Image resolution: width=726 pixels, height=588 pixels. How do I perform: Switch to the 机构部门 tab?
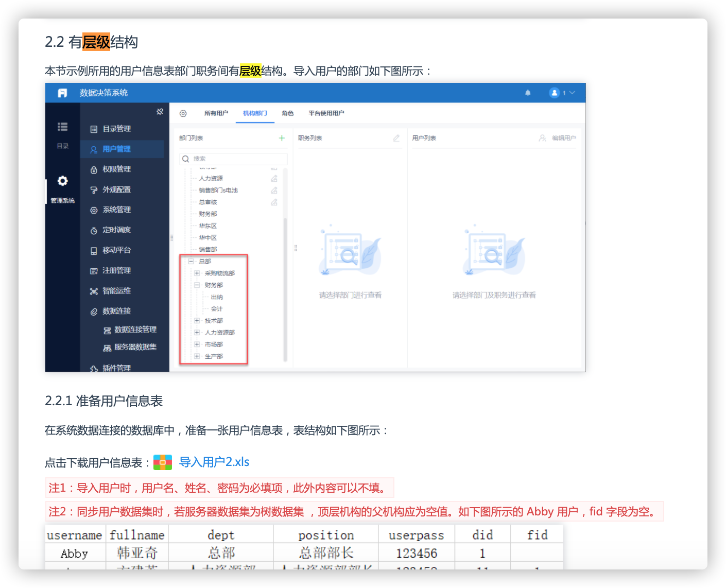tap(255, 113)
